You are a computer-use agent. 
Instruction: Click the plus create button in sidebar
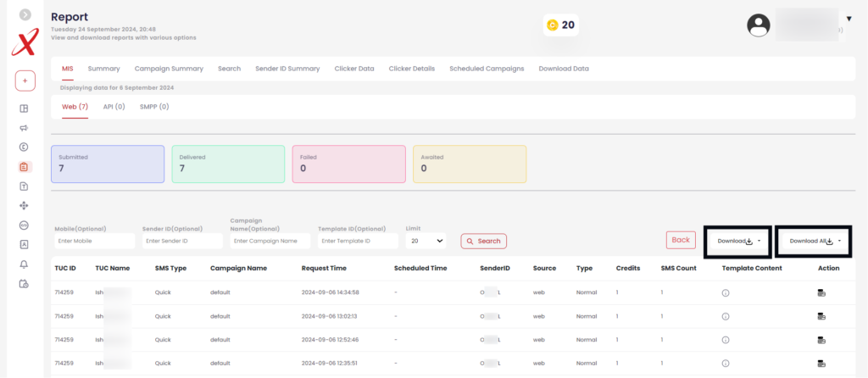(x=25, y=81)
